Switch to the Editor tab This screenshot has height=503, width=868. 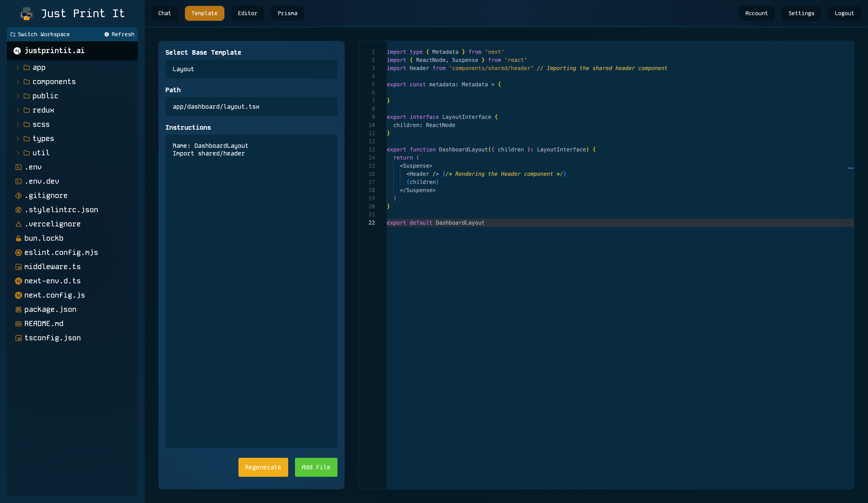tap(247, 13)
